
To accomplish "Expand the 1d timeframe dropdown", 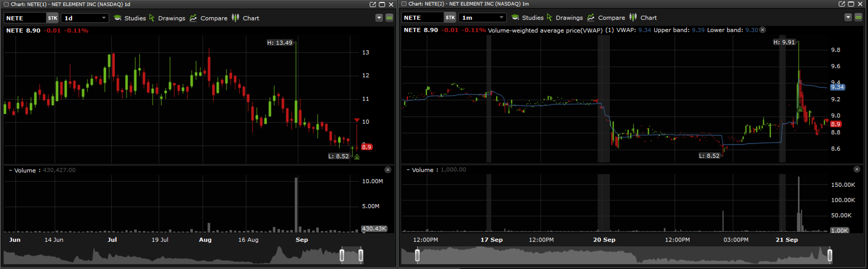I will coord(104,18).
